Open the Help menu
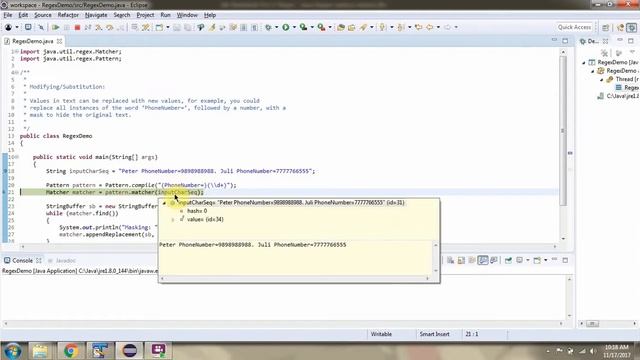Screen dimensions: 640x360 coord(210,15)
